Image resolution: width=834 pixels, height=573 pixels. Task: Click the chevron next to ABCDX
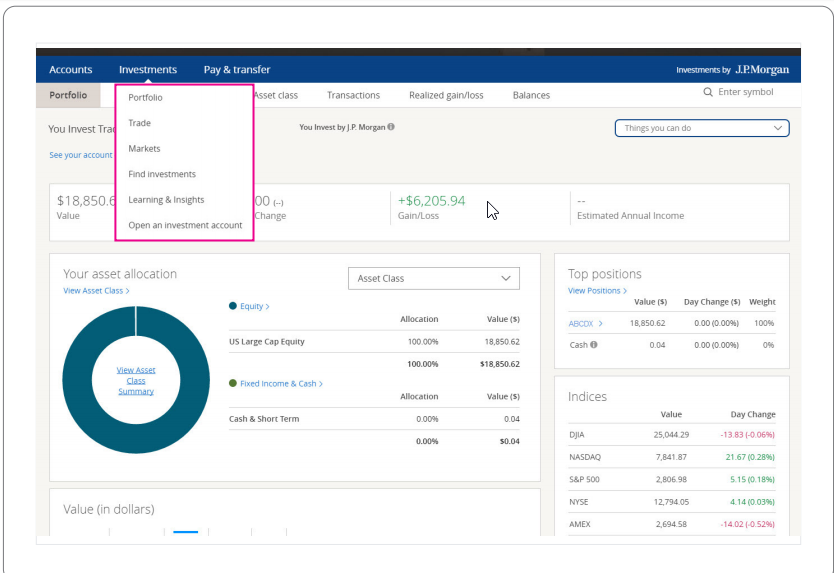(x=600, y=323)
